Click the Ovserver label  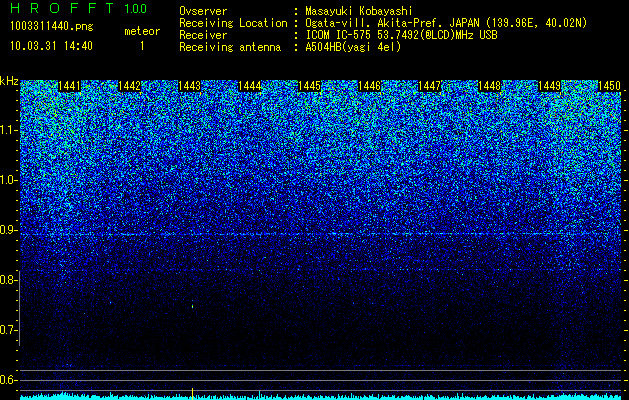[x=203, y=11]
